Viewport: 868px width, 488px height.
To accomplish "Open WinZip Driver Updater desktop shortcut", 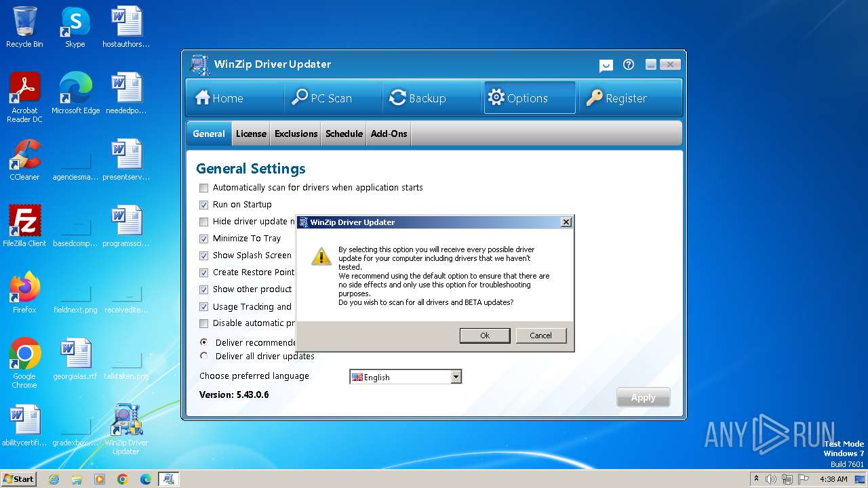I will (126, 430).
